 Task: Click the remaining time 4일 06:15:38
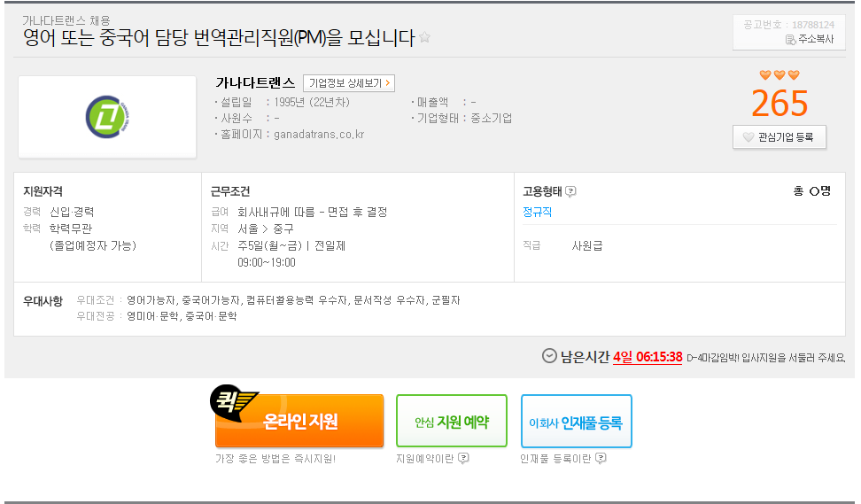pyautogui.click(x=648, y=358)
